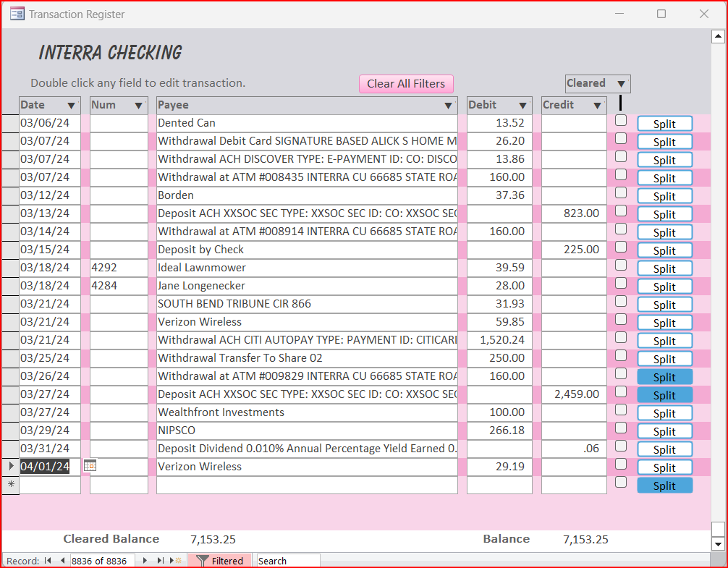728x568 pixels.
Task: Check cleared box for Dented Can
Action: tap(621, 121)
